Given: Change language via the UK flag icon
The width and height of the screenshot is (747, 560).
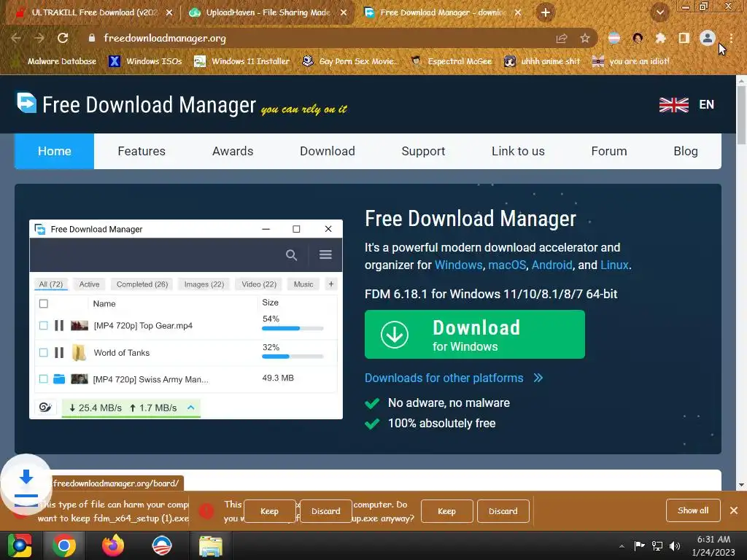Looking at the screenshot, I should tap(673, 104).
